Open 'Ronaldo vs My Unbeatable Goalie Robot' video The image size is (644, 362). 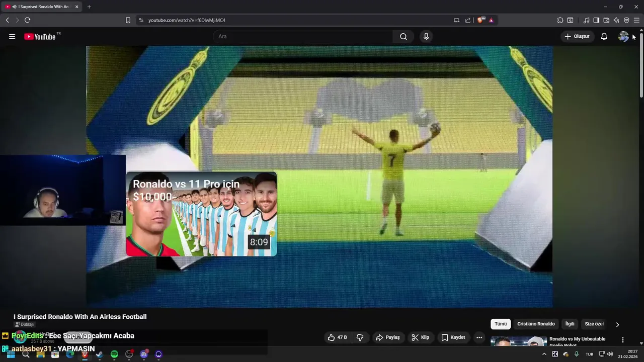click(577, 342)
